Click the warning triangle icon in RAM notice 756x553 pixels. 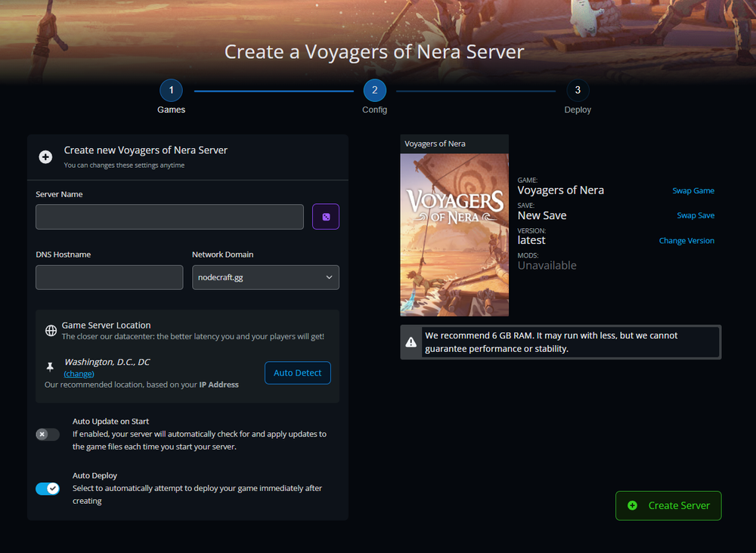pyautogui.click(x=411, y=342)
